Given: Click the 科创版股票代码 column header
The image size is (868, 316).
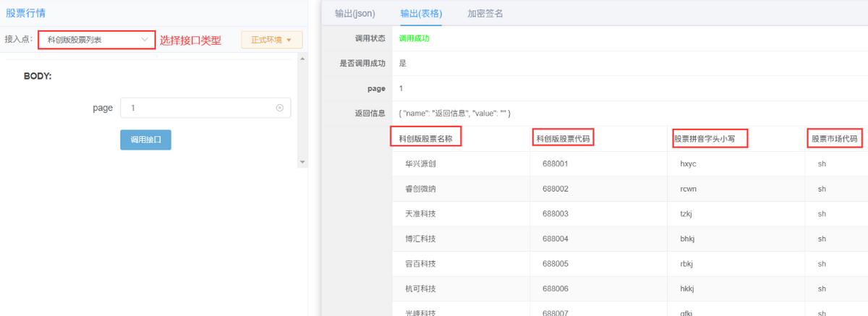Looking at the screenshot, I should coord(563,137).
